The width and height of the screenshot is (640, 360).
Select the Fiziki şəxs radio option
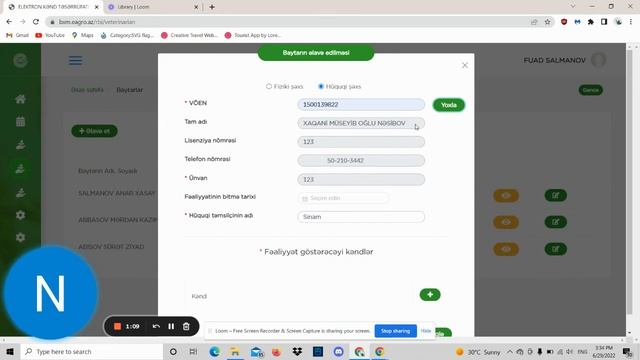269,87
